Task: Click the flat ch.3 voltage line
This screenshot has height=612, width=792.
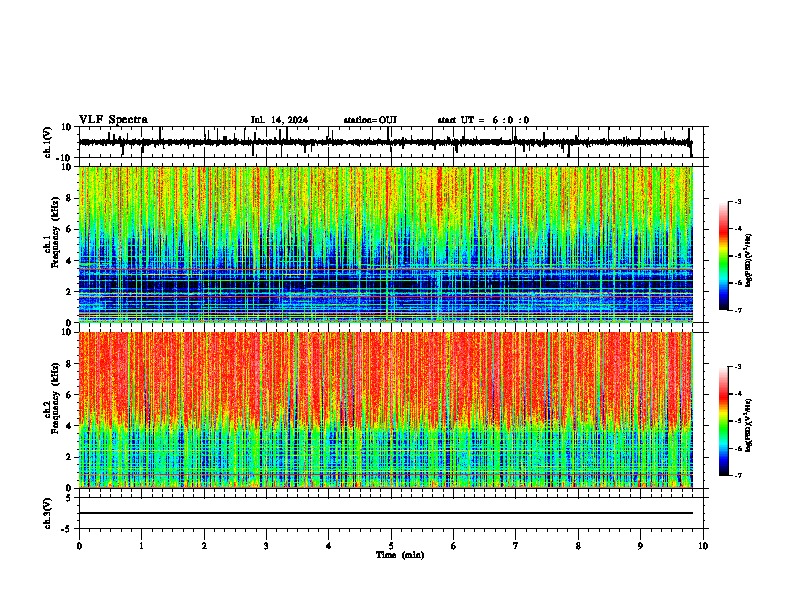Action: (x=386, y=513)
